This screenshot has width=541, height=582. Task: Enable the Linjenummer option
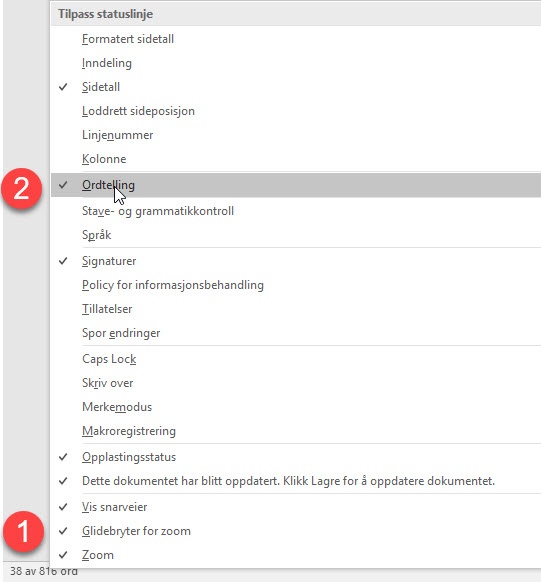click(296, 135)
